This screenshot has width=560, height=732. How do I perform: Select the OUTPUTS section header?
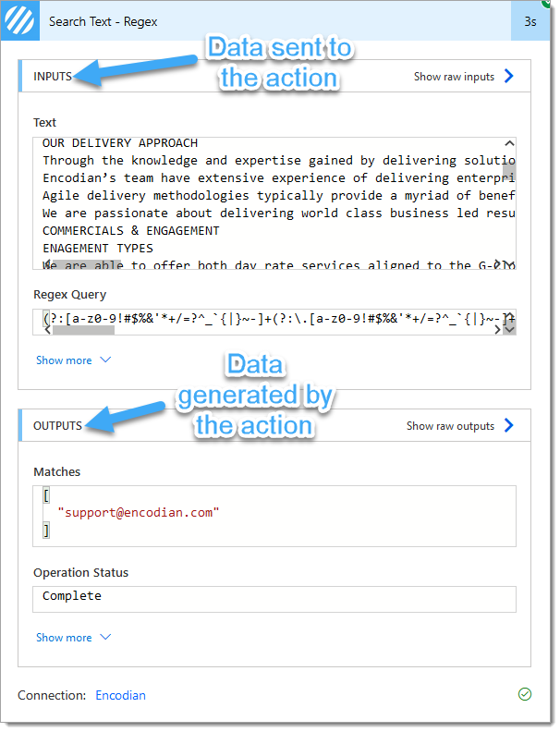(57, 426)
